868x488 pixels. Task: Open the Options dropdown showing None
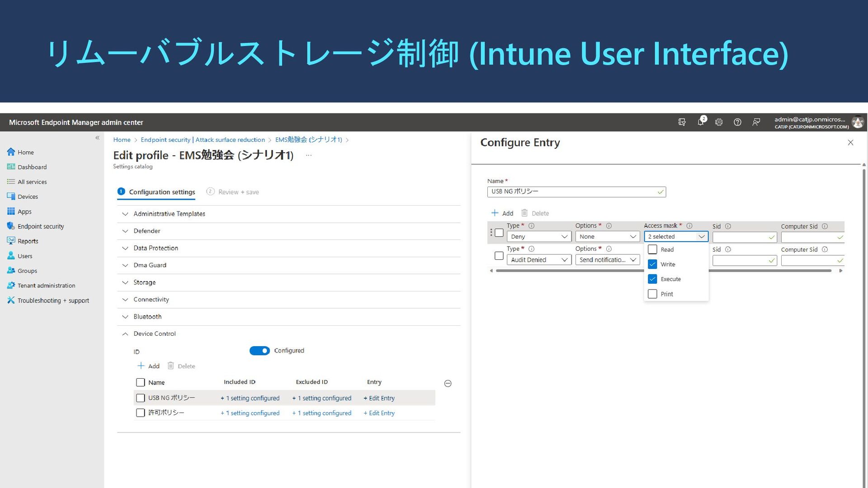(x=607, y=237)
